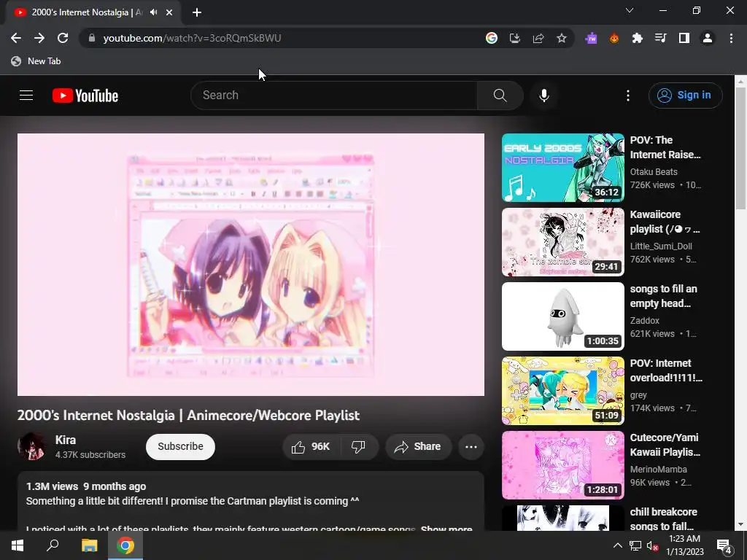The height and width of the screenshot is (560, 747).
Task: Open 'POV: The Internet Raise...' title
Action: (665, 147)
